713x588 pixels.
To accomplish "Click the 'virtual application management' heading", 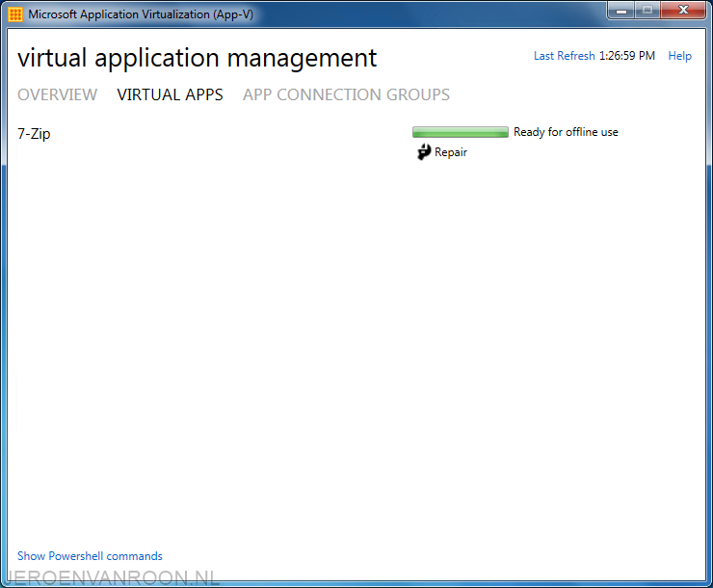I will [x=197, y=58].
